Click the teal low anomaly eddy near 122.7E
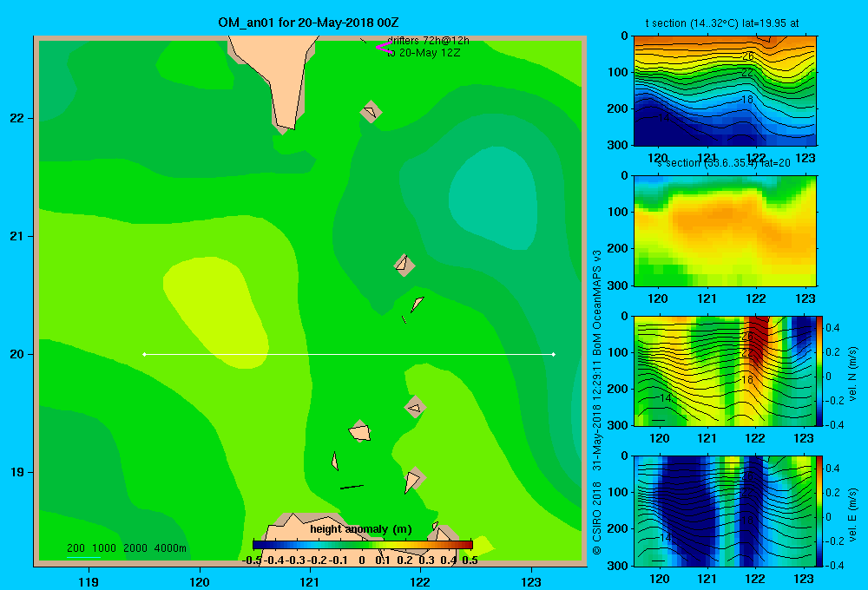The height and width of the screenshot is (590, 868). tap(493, 196)
